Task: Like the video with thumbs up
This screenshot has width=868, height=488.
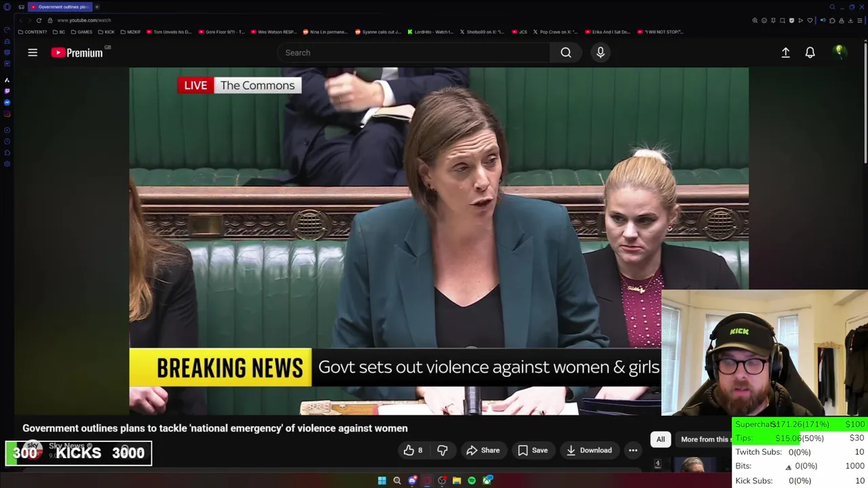Action: point(413,450)
